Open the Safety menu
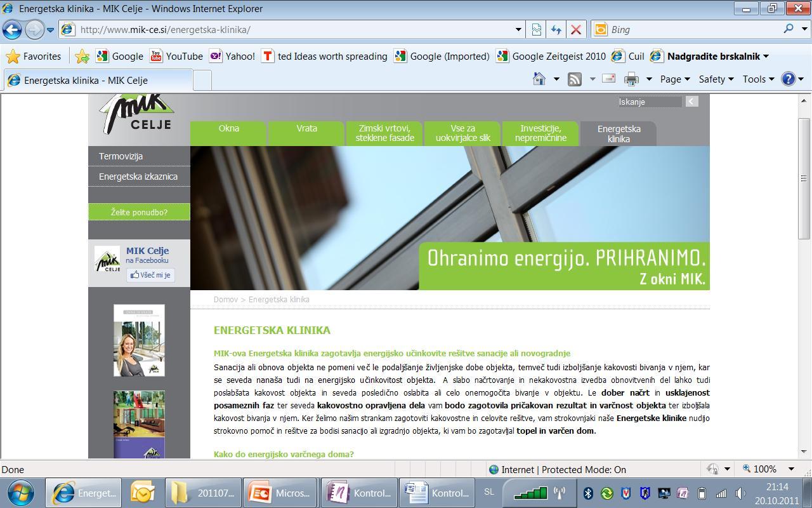812x508 pixels. coord(716,79)
